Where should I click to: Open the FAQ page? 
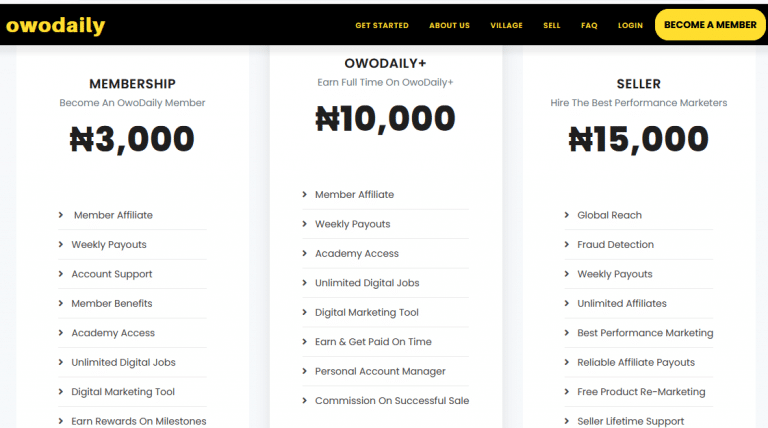coord(589,25)
